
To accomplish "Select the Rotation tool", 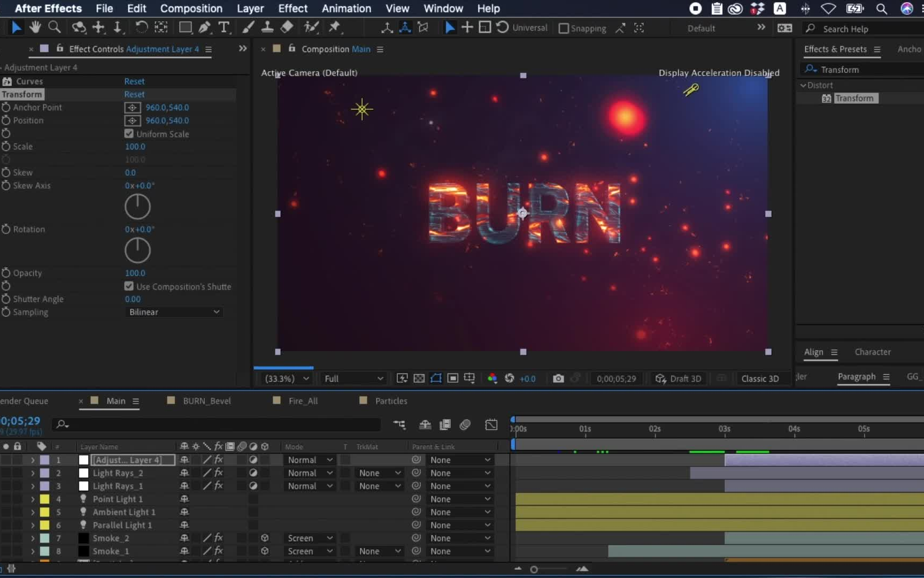I will point(141,27).
